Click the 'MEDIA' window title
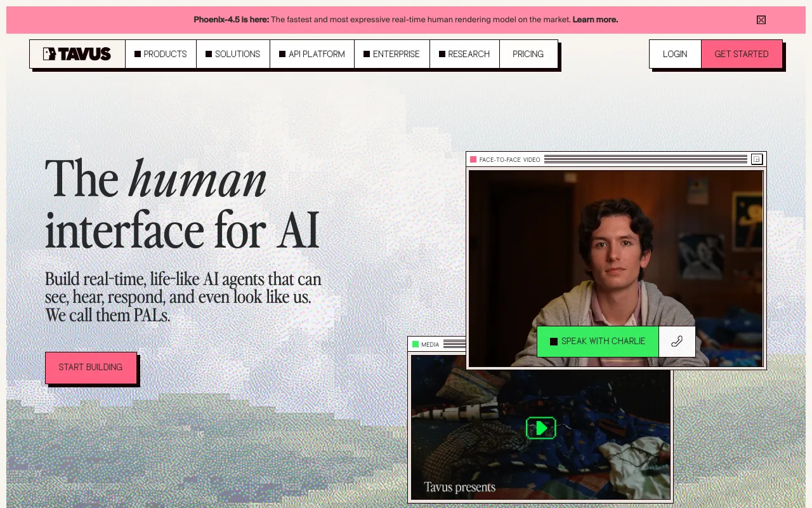This screenshot has width=812, height=508. click(x=430, y=344)
